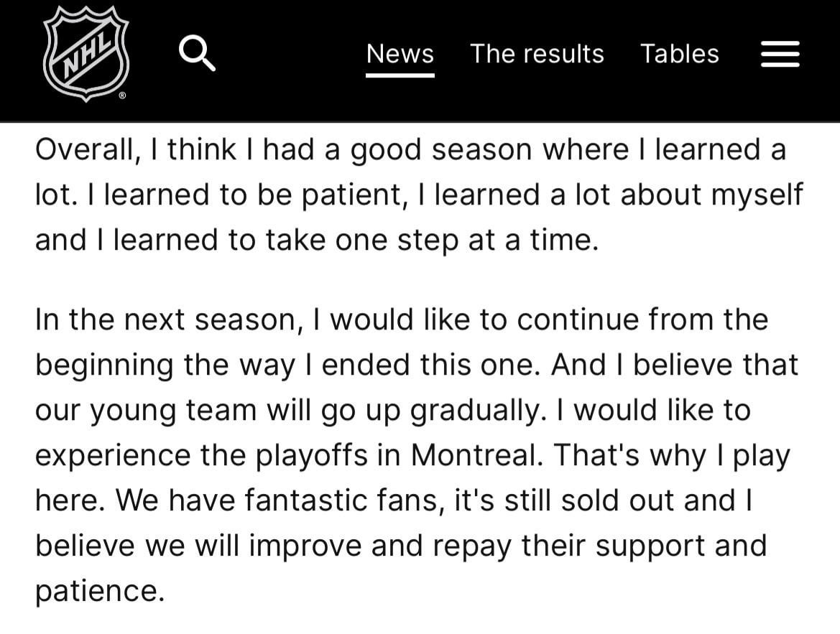Open search with the magnifier icon
The image size is (840, 634).
coord(197,54)
